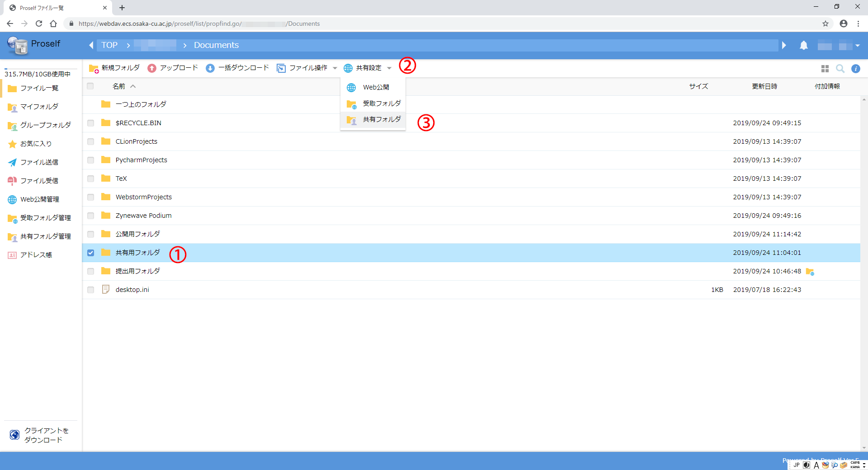Choose Web公開 in the dropdown menu
The image size is (868, 470).
click(x=375, y=87)
